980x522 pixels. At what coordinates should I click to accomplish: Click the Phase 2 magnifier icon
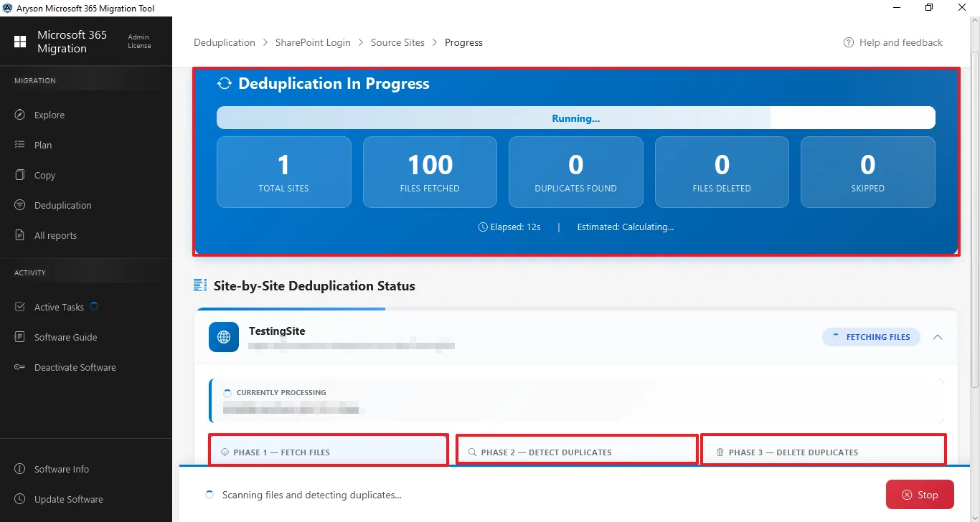pos(472,452)
